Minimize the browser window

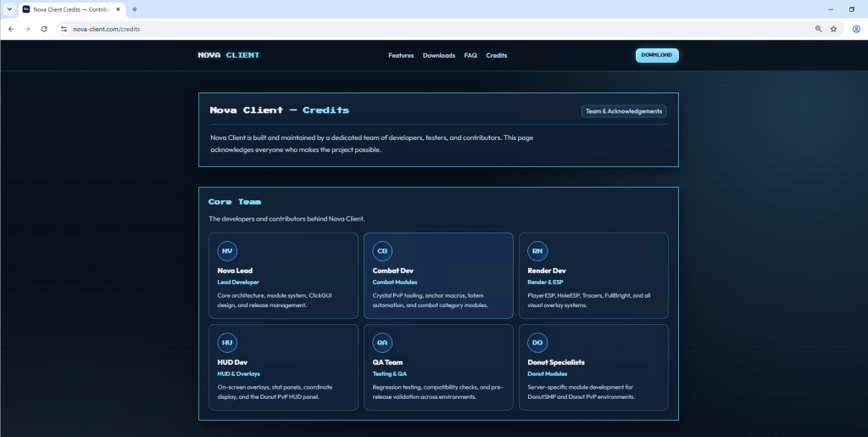[831, 9]
